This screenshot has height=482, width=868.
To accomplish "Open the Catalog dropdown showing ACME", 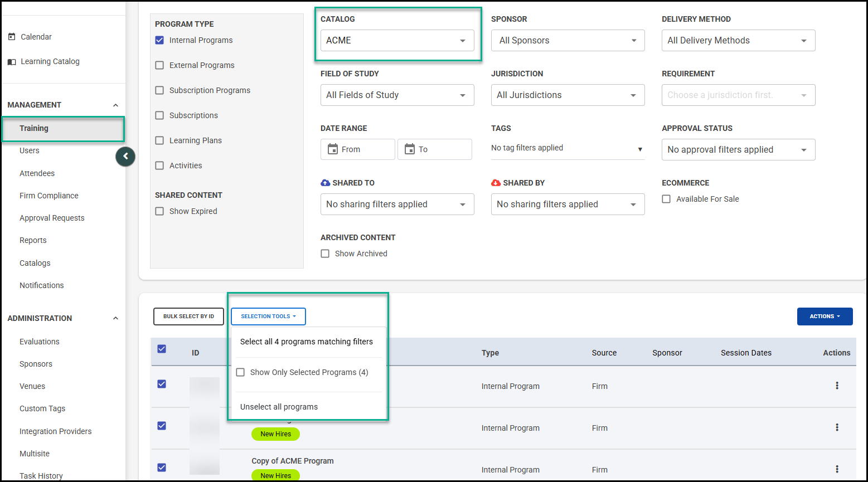I will (x=397, y=41).
